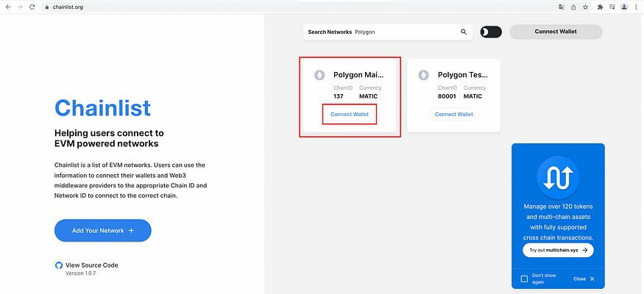Click ChainID value 80001
Viewport: 644px width, 294px height.
[x=447, y=96]
